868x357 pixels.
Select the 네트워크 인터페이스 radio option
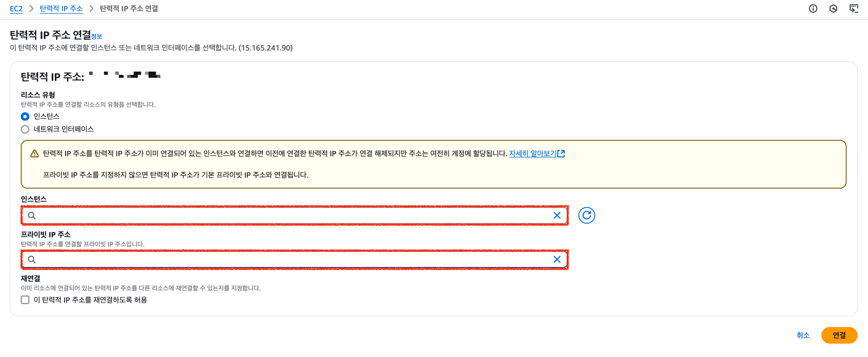point(25,129)
